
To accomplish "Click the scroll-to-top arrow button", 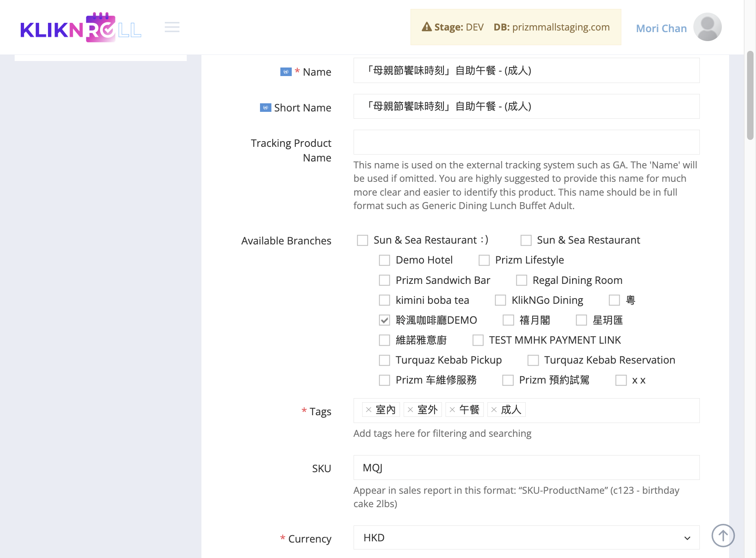I will tap(723, 536).
